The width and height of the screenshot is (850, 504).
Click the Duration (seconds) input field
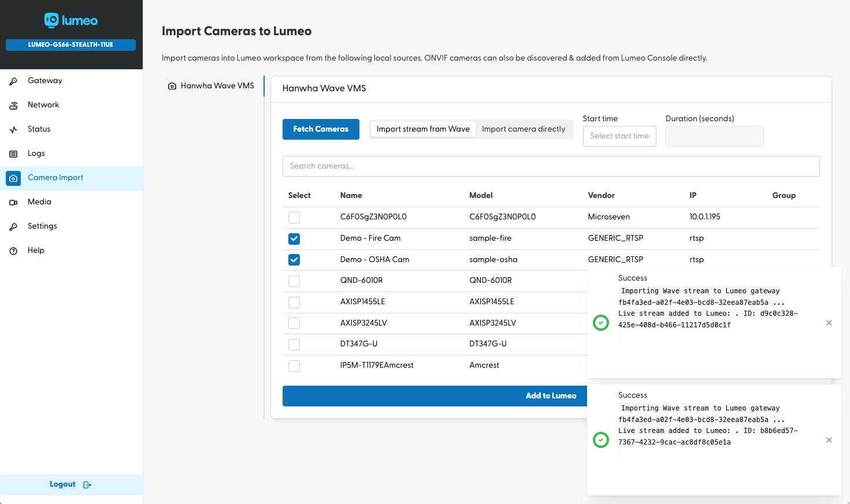(x=714, y=136)
